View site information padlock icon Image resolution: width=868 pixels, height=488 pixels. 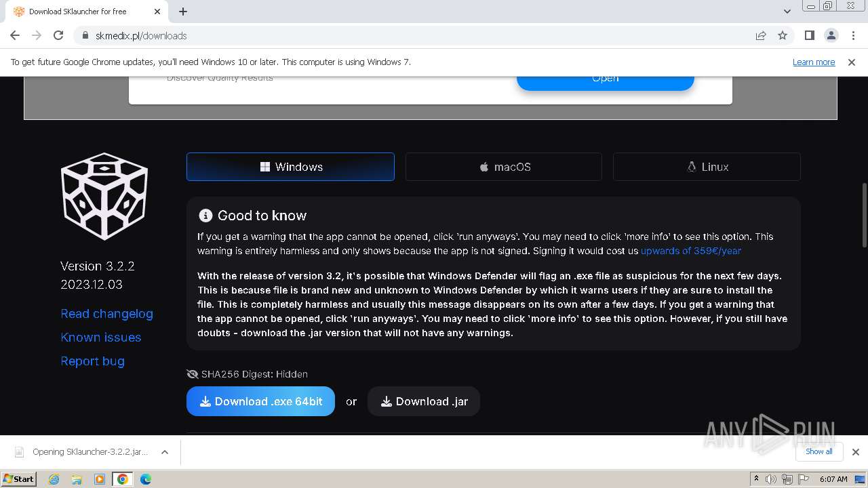click(85, 36)
